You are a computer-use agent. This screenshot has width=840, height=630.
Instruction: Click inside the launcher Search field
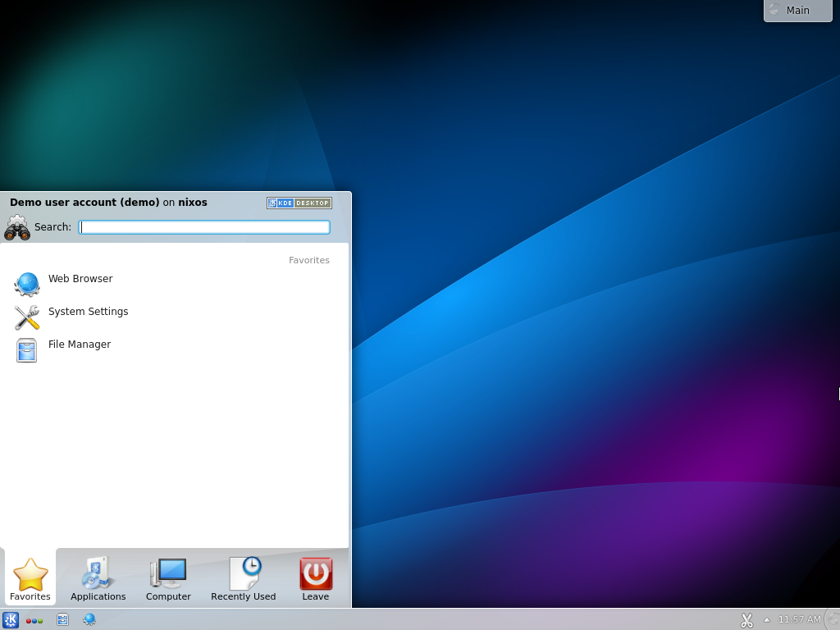click(204, 227)
